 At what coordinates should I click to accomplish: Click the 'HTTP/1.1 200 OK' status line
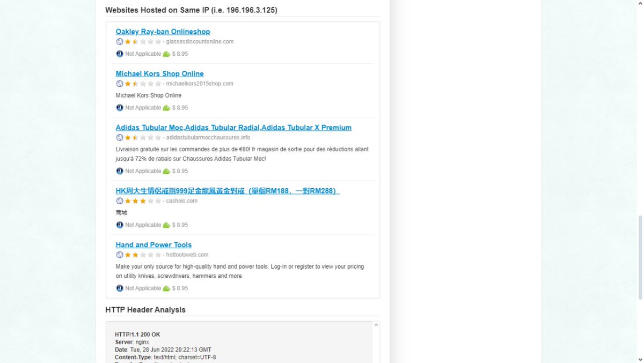[x=137, y=335]
